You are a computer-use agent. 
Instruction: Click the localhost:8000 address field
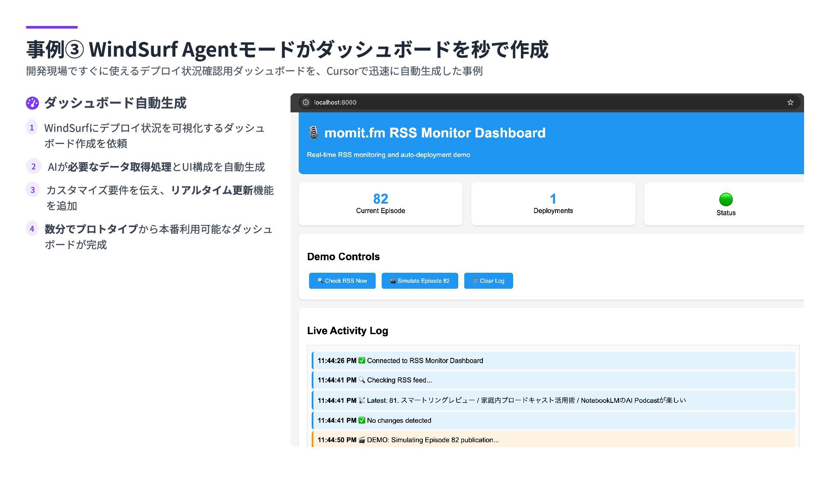[x=549, y=102]
